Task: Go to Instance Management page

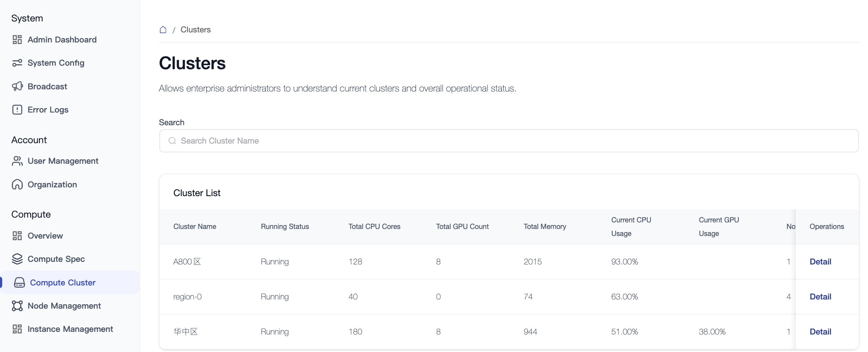Action: click(70, 329)
